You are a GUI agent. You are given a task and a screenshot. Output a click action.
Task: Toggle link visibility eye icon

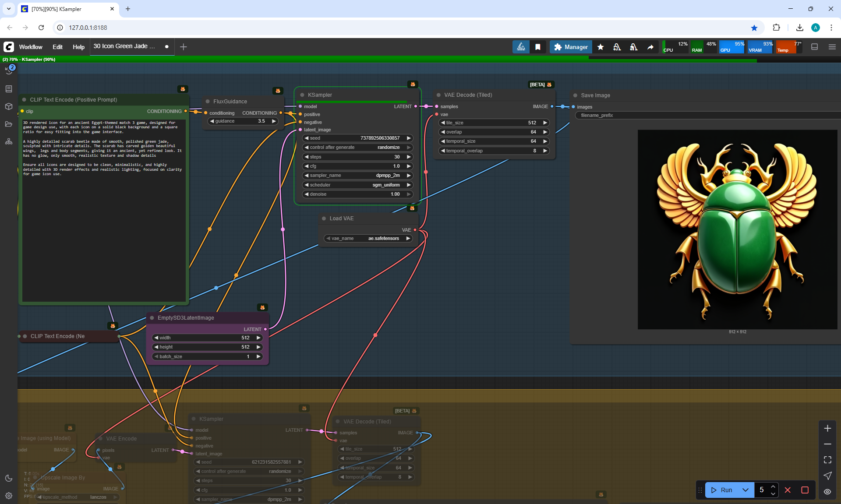pyautogui.click(x=827, y=492)
